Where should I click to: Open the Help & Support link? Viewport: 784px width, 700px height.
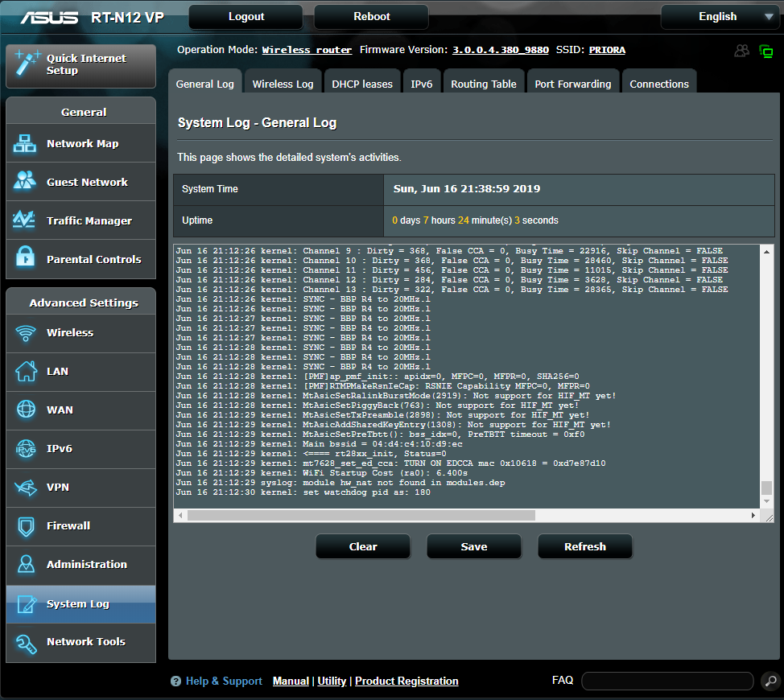[x=224, y=681]
